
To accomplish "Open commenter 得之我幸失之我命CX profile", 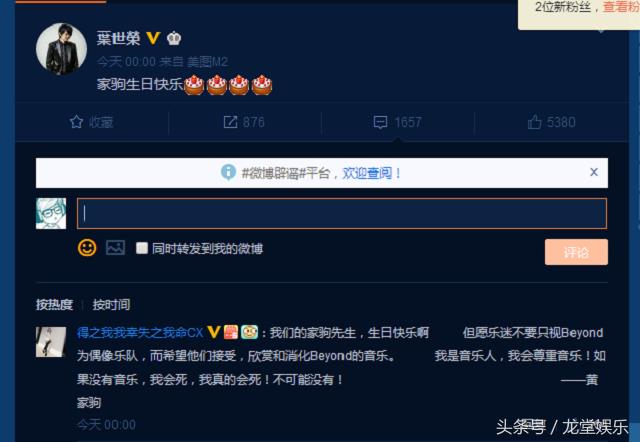I will pos(140,333).
